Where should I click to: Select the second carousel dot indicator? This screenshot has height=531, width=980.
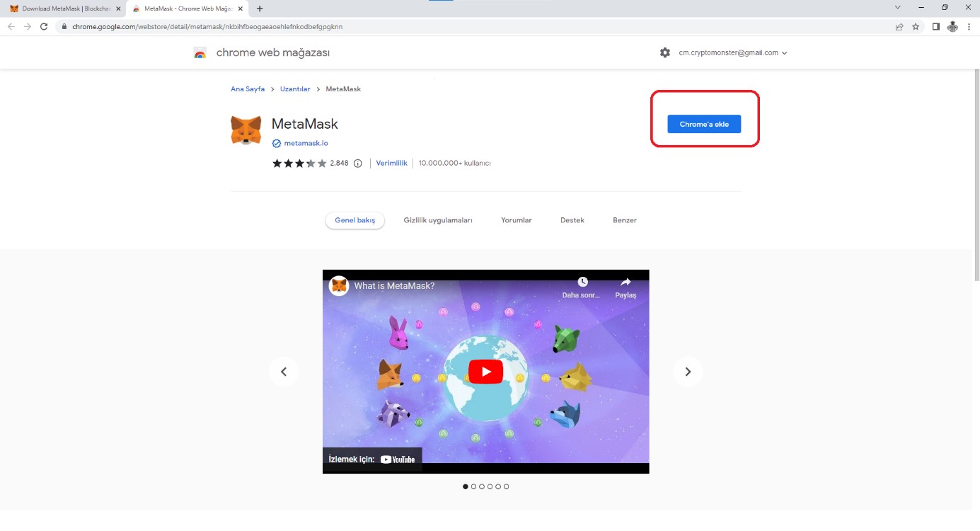(x=473, y=486)
